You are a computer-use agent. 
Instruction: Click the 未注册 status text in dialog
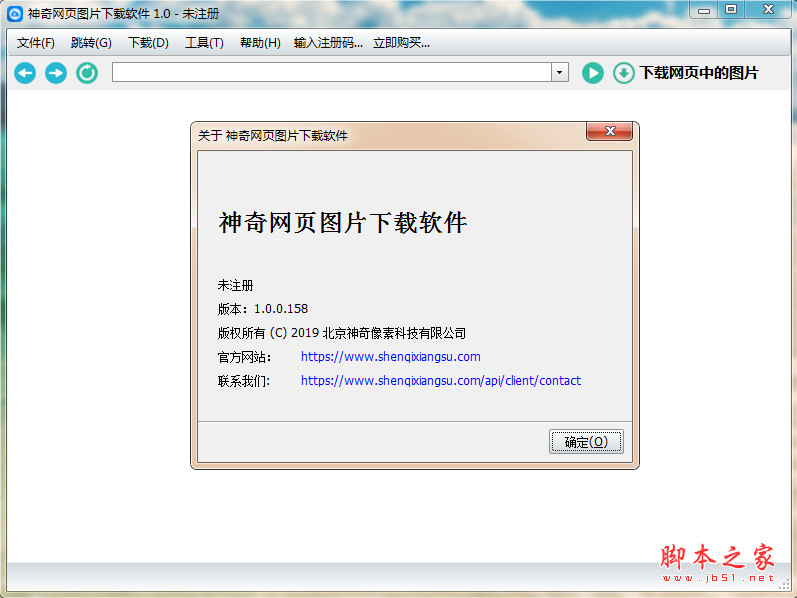[x=235, y=285]
